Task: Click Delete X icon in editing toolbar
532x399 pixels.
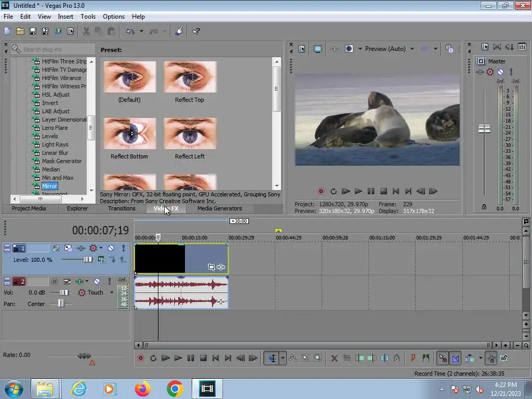Action: (334, 358)
